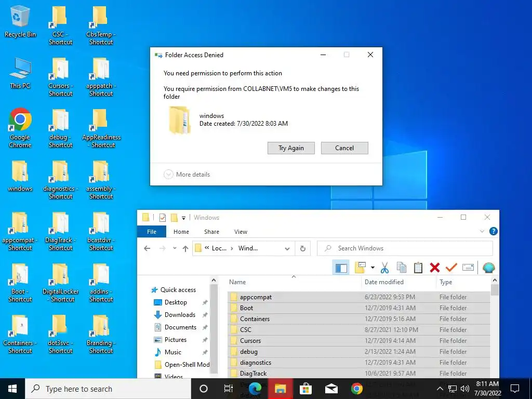The height and width of the screenshot is (399, 532).
Task: Select the Recycle Bin desktop icon
Action: click(20, 22)
